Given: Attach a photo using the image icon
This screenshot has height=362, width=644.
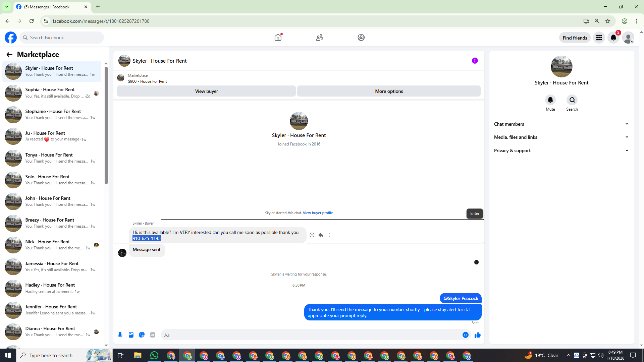Looking at the screenshot, I should coord(131,335).
